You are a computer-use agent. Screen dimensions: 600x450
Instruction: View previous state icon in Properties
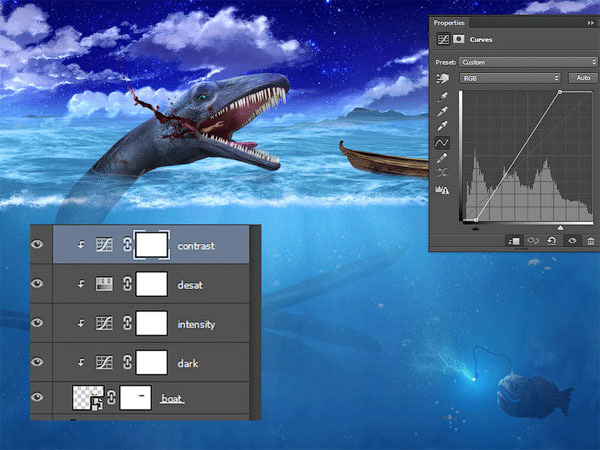click(533, 241)
